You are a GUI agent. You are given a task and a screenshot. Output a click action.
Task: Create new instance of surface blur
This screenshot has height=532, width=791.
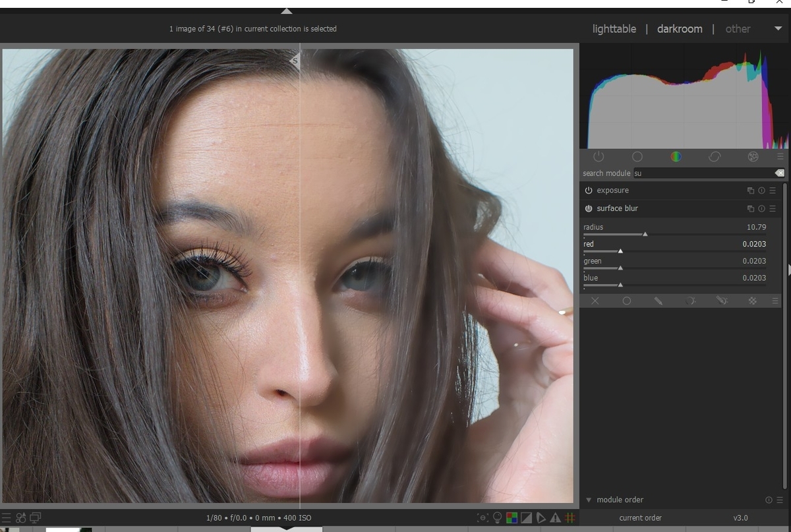pos(750,208)
